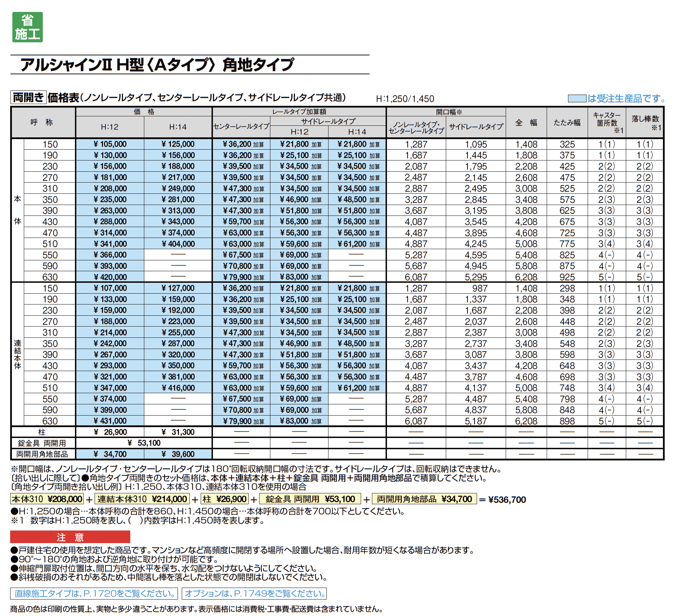
Task: Click the 本体310 ¥208,000 example box
Action: [x=47, y=499]
